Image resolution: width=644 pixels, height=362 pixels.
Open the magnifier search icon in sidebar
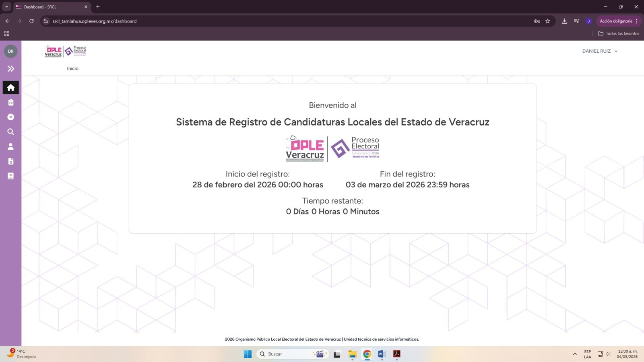tap(11, 132)
